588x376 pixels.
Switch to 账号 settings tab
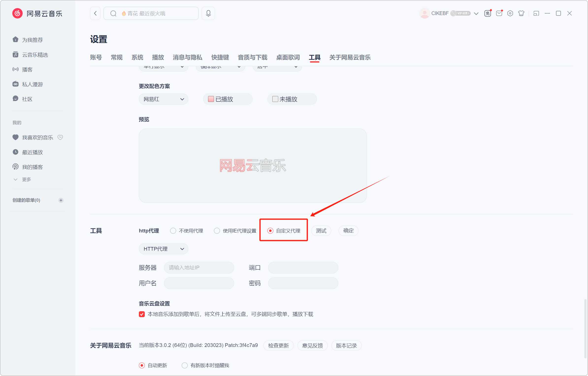96,57
